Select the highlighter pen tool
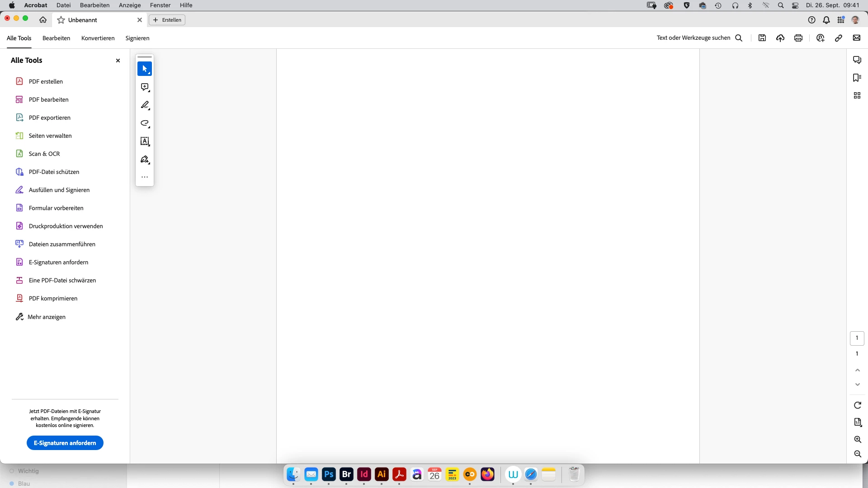This screenshot has width=868, height=488. tap(145, 105)
